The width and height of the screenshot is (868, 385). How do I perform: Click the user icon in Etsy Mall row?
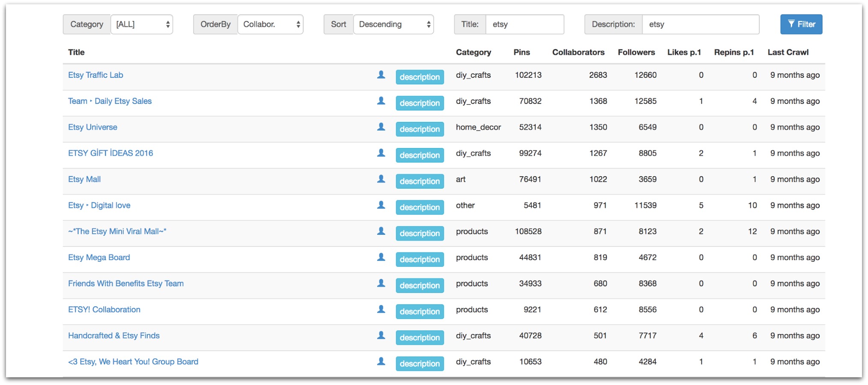pyautogui.click(x=381, y=179)
